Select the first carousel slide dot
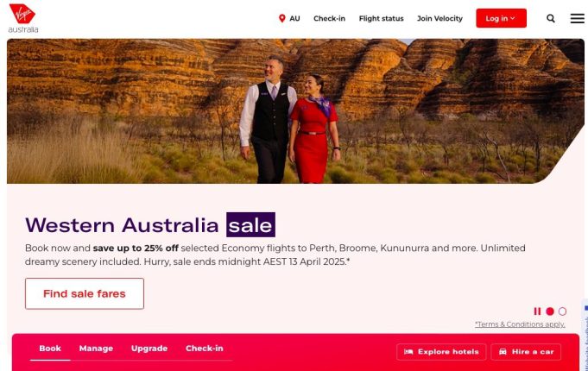 tap(550, 311)
